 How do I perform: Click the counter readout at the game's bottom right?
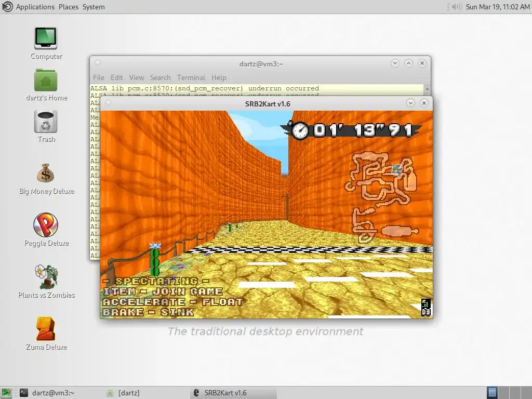(x=426, y=308)
